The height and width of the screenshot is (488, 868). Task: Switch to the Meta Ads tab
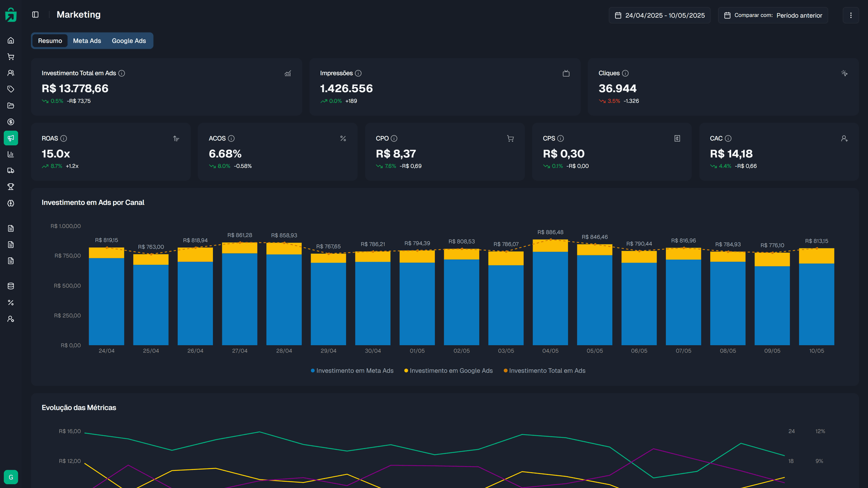click(87, 41)
